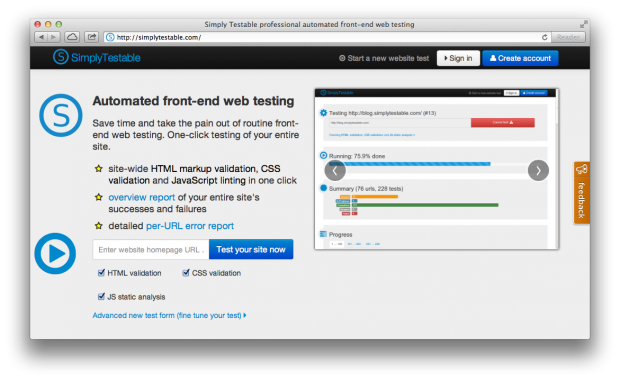The width and height of the screenshot is (620, 381).
Task: Open the iCloud tabs cloud button
Action: click(72, 37)
